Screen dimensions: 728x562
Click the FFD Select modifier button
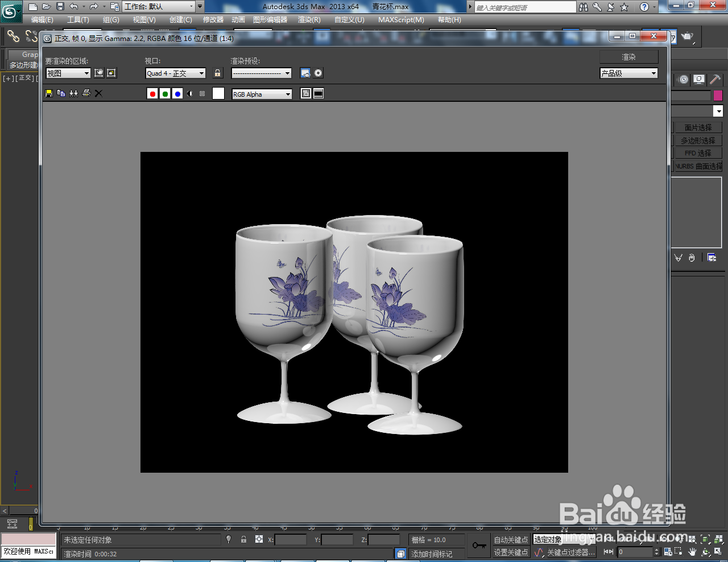click(698, 154)
